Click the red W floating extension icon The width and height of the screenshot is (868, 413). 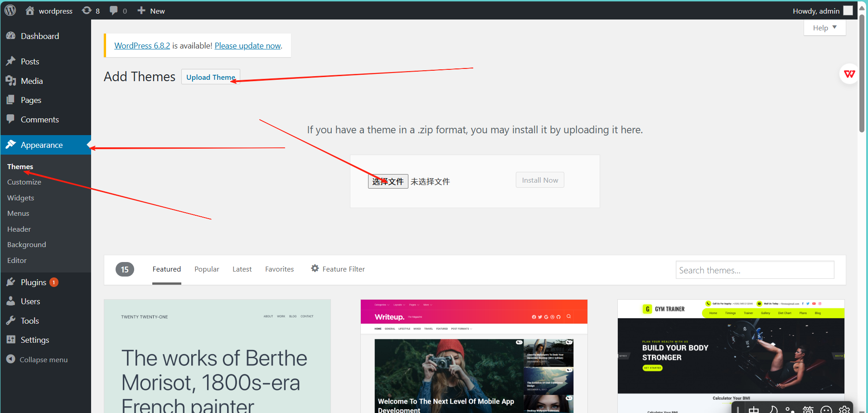[849, 74]
